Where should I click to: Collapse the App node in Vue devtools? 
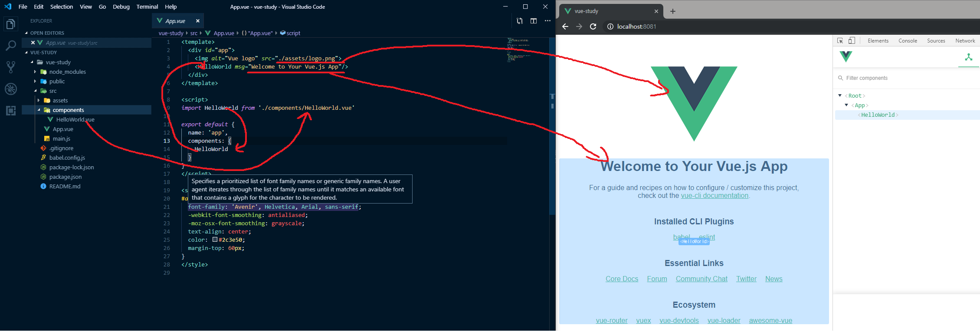(846, 105)
